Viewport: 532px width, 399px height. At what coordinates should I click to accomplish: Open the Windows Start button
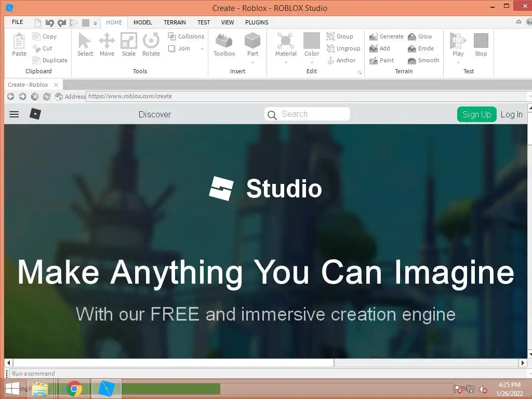(12, 389)
